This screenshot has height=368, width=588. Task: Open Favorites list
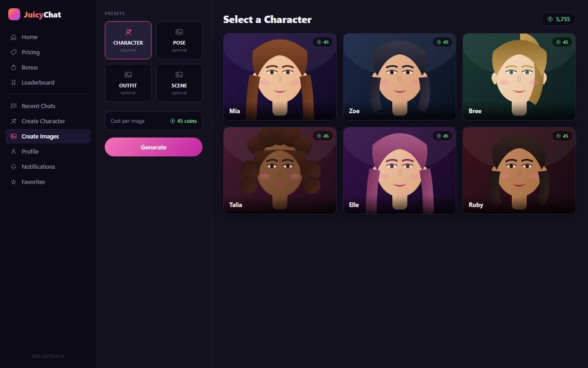48,182
